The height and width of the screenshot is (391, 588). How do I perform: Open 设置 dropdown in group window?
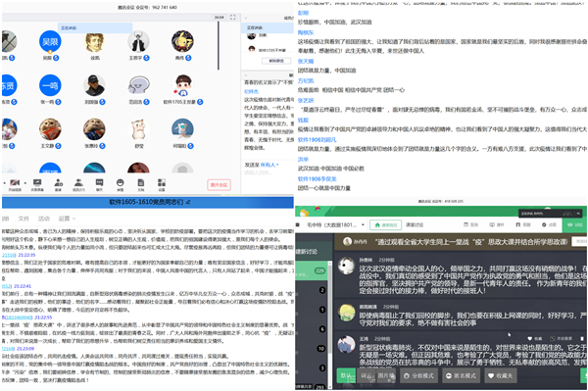click(x=67, y=219)
